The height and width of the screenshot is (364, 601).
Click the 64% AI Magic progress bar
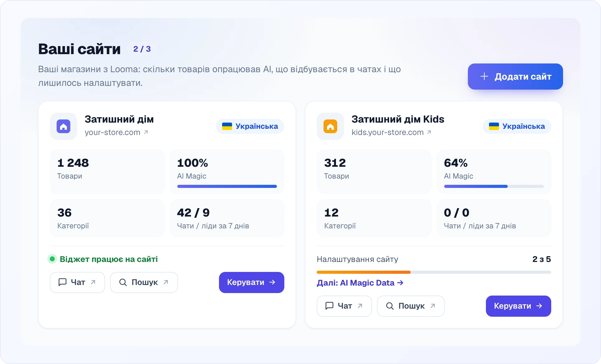coord(494,186)
